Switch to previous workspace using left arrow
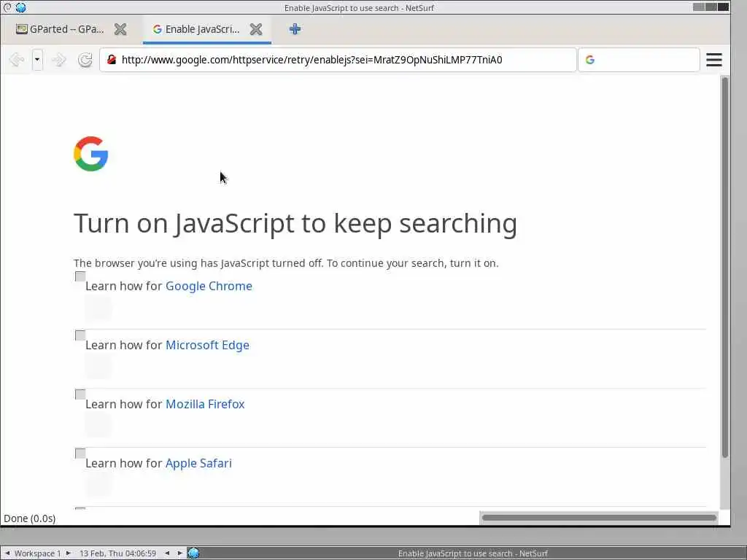The height and width of the screenshot is (560, 747). point(7,553)
